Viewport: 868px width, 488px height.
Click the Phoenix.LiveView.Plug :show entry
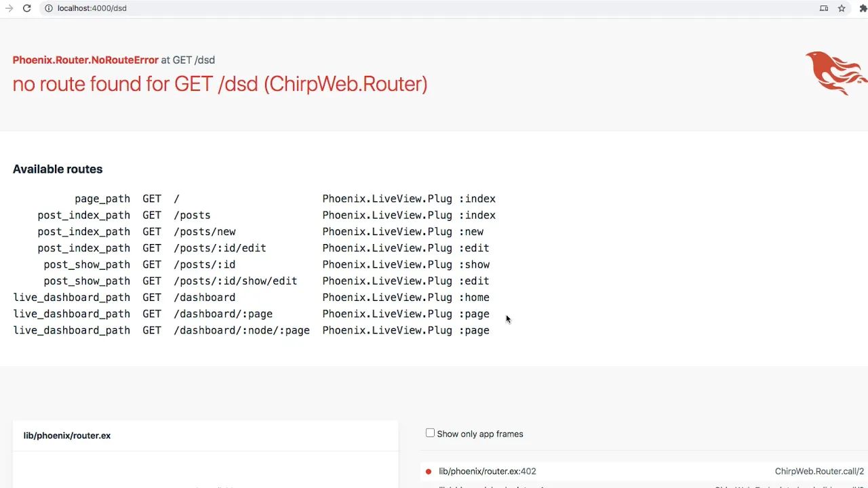click(406, 264)
